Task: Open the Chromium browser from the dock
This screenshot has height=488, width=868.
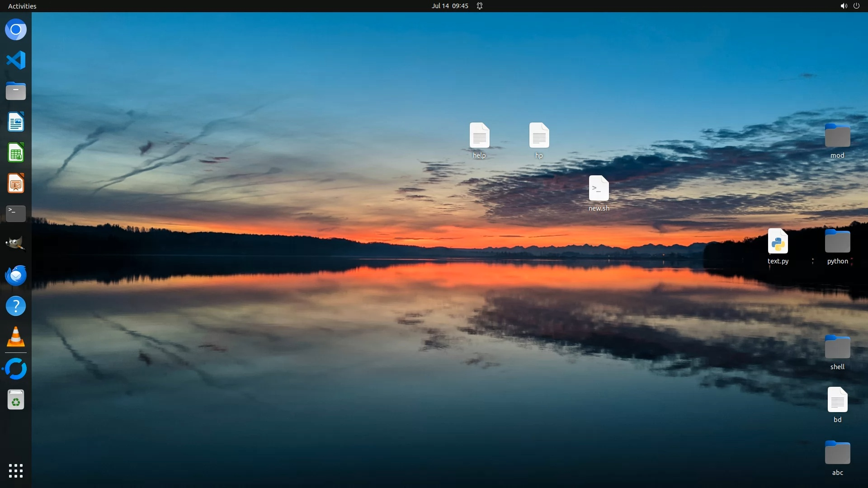Action: [16, 30]
